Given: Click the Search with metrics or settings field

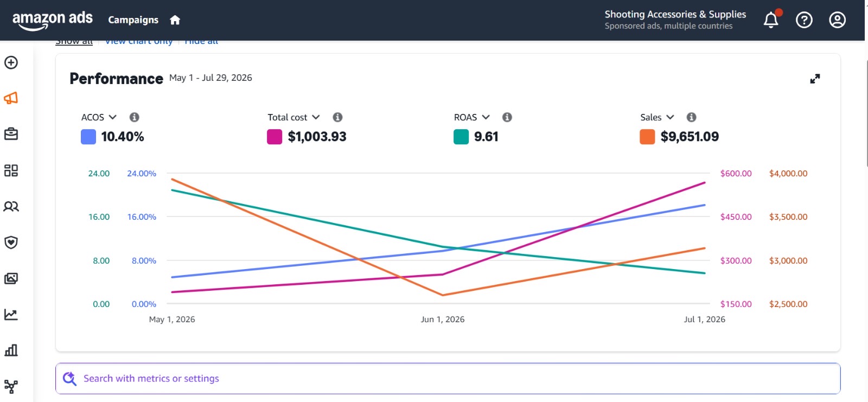Looking at the screenshot, I should pos(448,379).
